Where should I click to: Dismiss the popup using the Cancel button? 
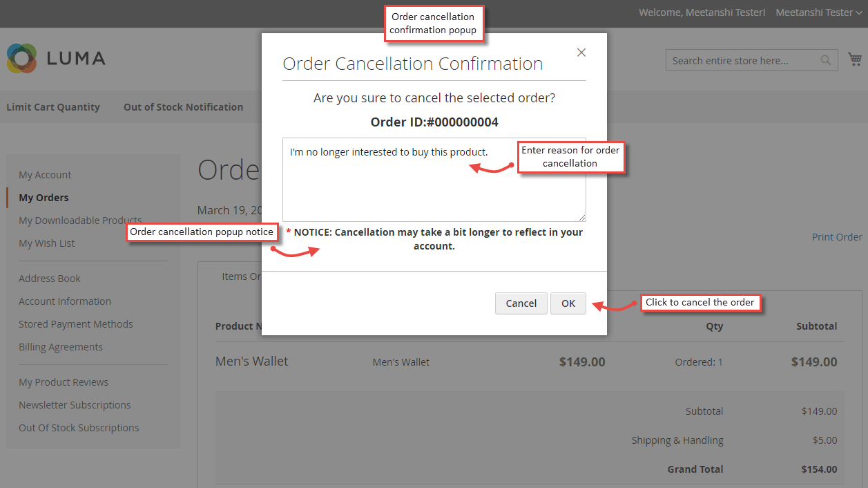[521, 303]
